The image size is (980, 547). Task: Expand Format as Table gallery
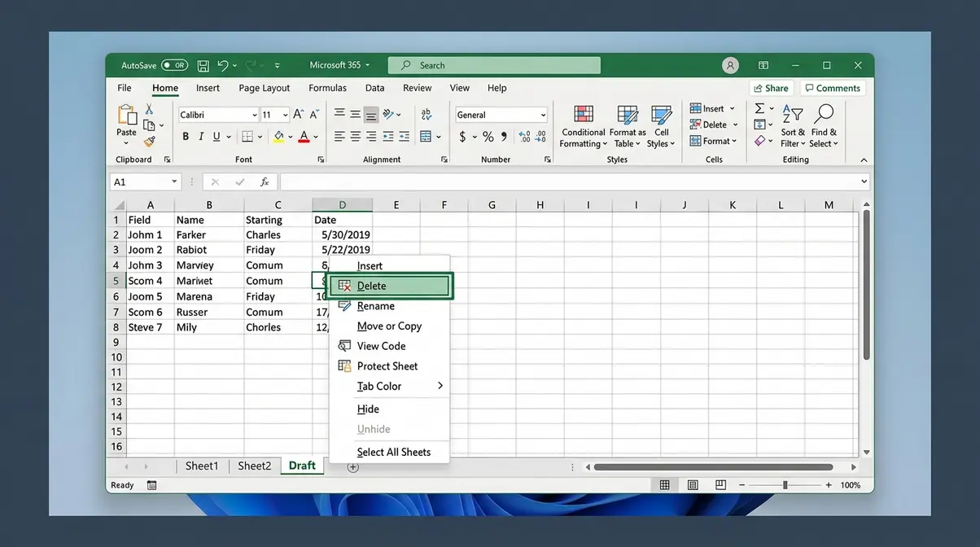[x=628, y=125]
